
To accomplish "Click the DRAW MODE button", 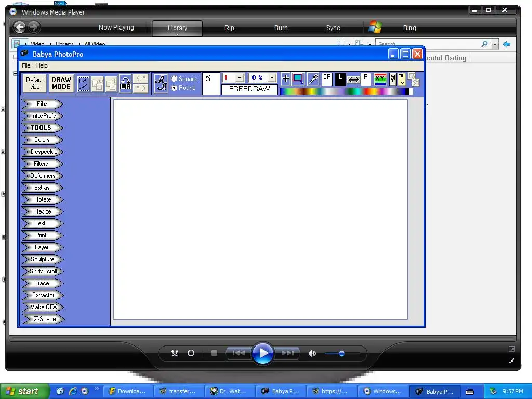I will click(61, 84).
